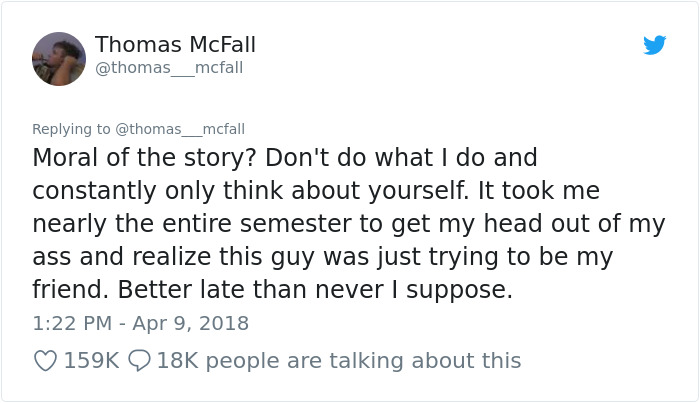
Task: Click the display name Thomas McFall
Action: pos(175,45)
